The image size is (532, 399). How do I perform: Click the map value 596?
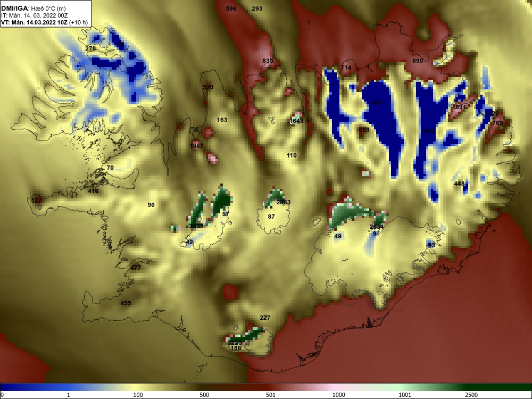231,9
